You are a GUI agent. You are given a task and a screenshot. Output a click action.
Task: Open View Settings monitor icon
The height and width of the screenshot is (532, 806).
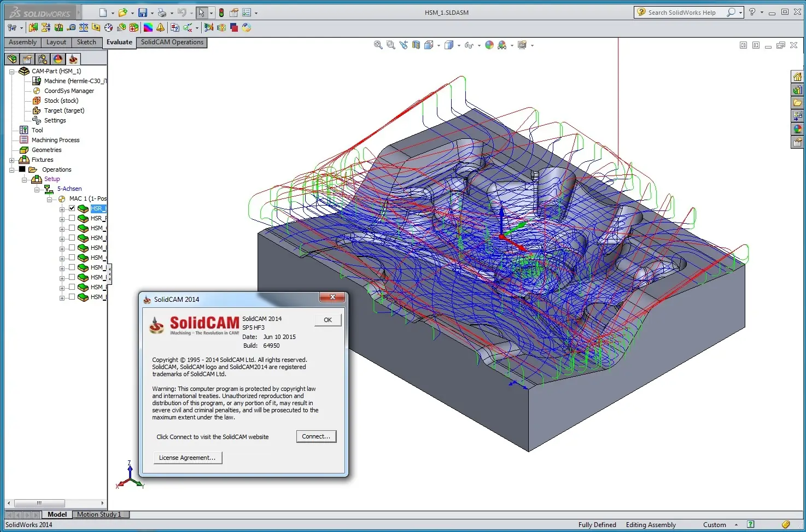click(522, 45)
